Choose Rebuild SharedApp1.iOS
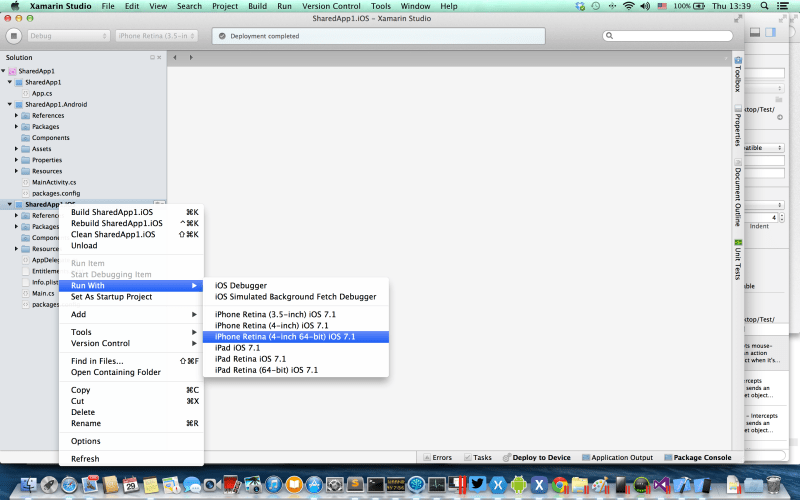Image resolution: width=800 pixels, height=500 pixels. (131, 223)
